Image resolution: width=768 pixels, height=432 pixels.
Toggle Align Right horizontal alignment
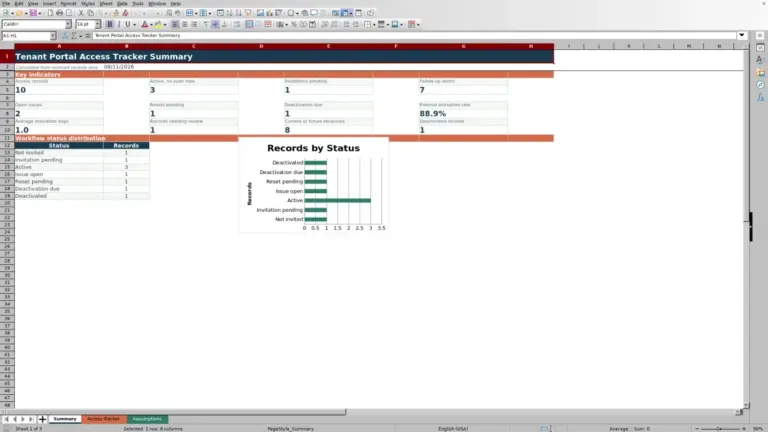[x=194, y=24]
